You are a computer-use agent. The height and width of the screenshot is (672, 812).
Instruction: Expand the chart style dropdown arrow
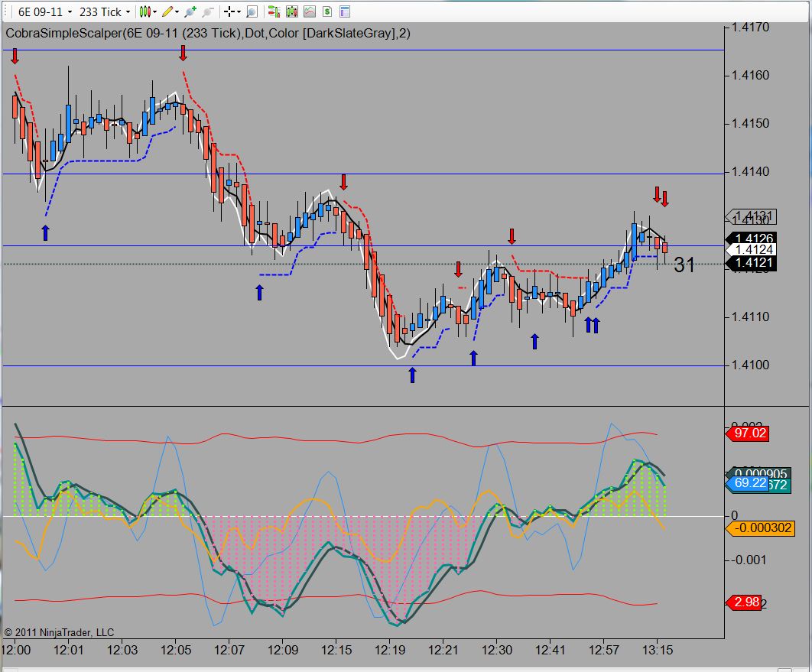click(x=154, y=11)
